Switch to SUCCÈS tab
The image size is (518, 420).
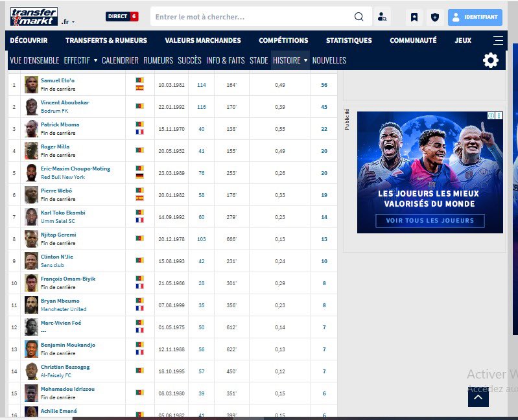[x=189, y=60]
